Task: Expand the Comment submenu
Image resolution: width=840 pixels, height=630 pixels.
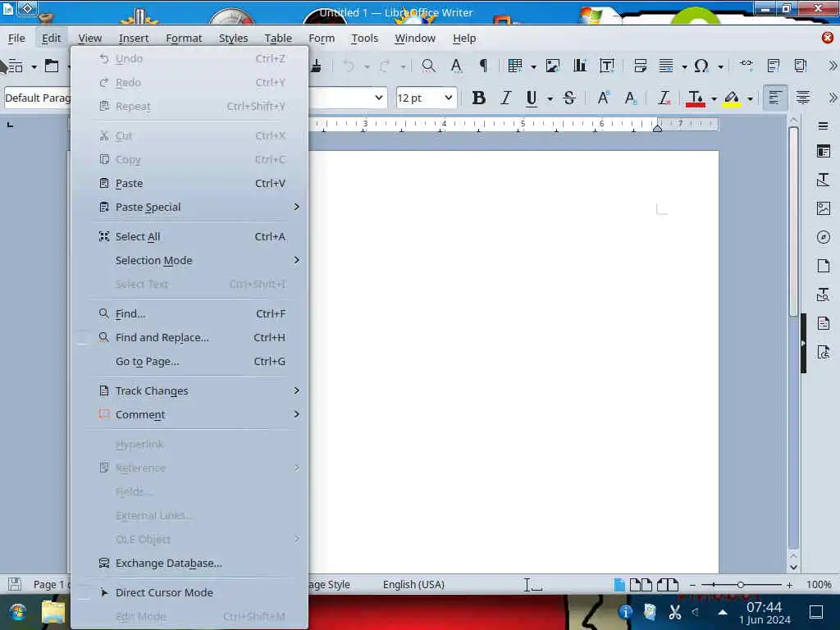Action: point(190,414)
